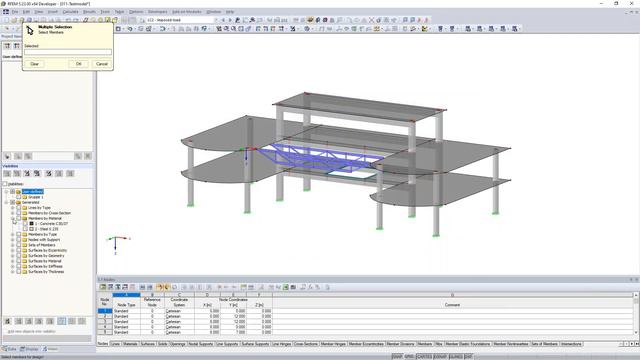Image resolution: width=640 pixels, height=360 pixels.
Task: Toggle checkbox for Generated visibilities
Action: 13,202
